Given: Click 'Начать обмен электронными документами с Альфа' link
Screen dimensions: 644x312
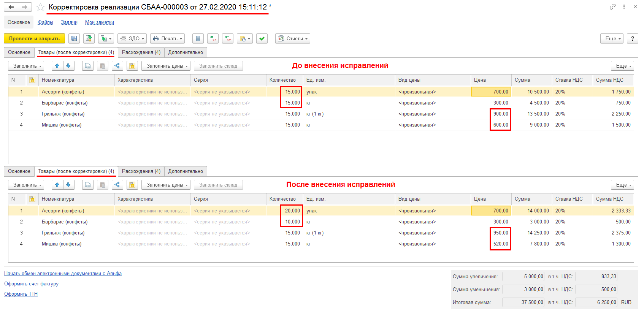Looking at the screenshot, I should point(63,273).
